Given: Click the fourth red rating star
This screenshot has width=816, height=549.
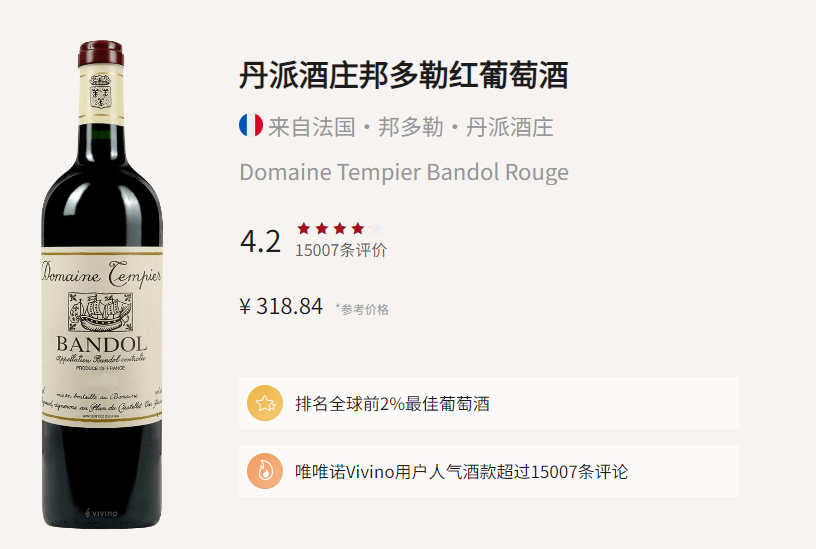Looking at the screenshot, I should tap(358, 228).
